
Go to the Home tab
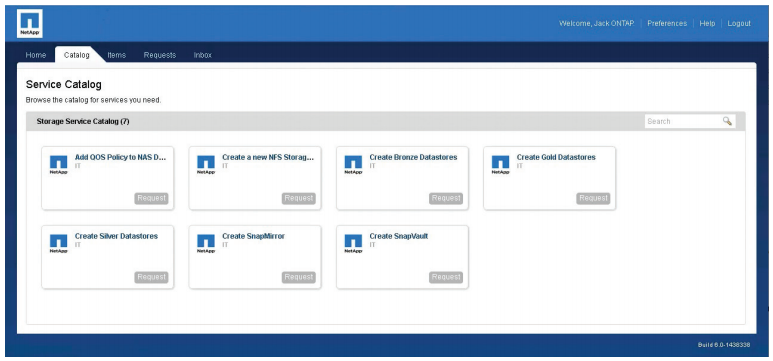pos(35,55)
